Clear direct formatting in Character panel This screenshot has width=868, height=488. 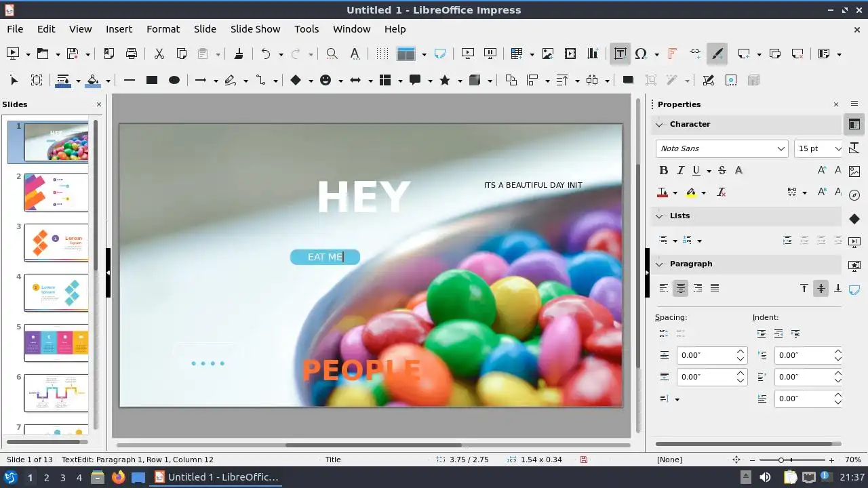click(x=722, y=192)
